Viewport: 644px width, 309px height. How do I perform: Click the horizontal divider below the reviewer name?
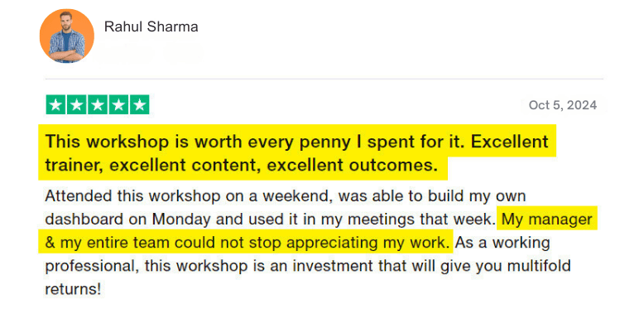[x=324, y=79]
